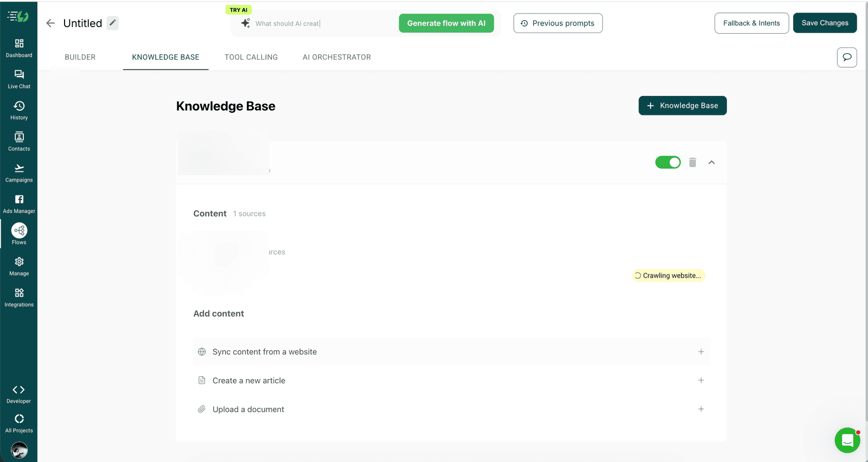This screenshot has height=462, width=868.
Task: Click the AI sparkle icon in prompt box
Action: point(245,23)
